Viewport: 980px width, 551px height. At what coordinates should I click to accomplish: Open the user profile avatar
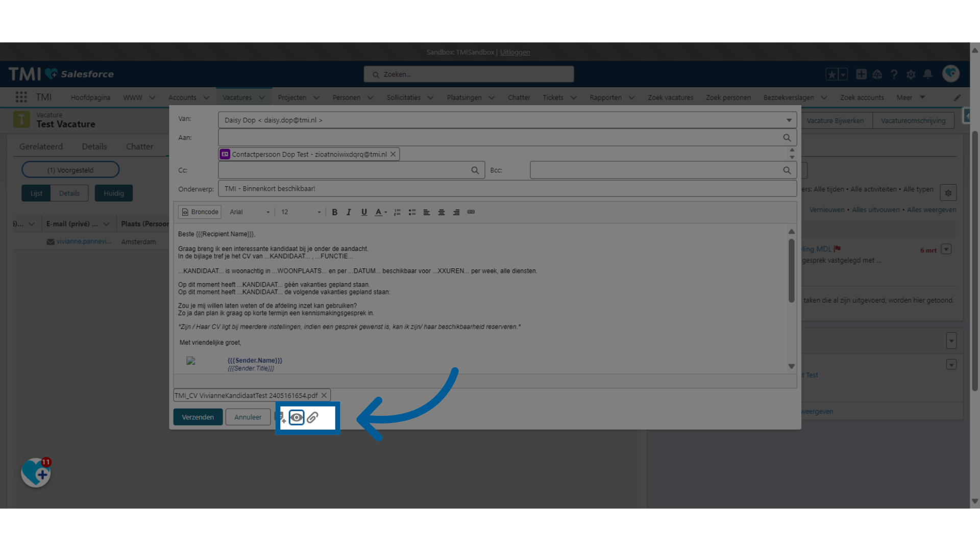[951, 74]
